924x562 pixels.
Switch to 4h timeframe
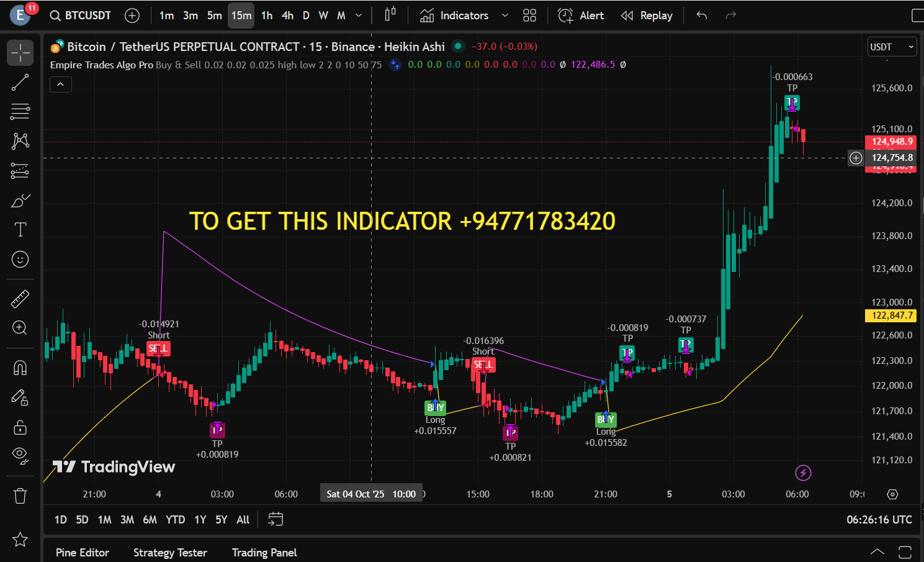(x=287, y=16)
